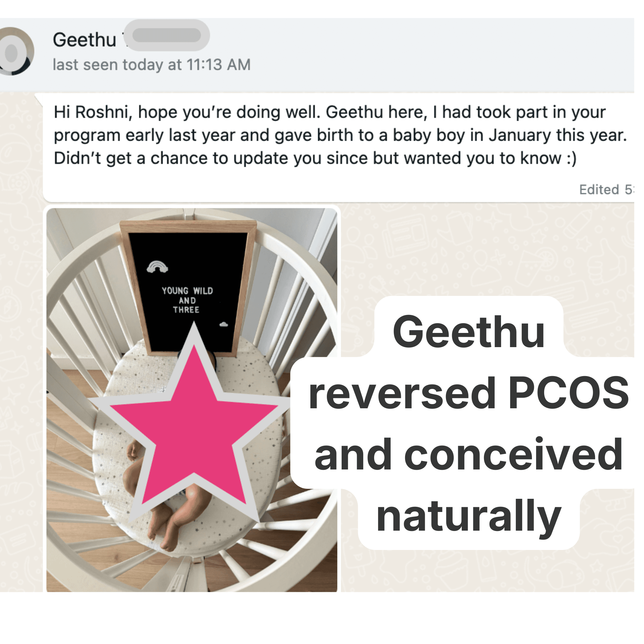
Task: Click the "last seen today at 11:13 AM" status
Action: [152, 65]
